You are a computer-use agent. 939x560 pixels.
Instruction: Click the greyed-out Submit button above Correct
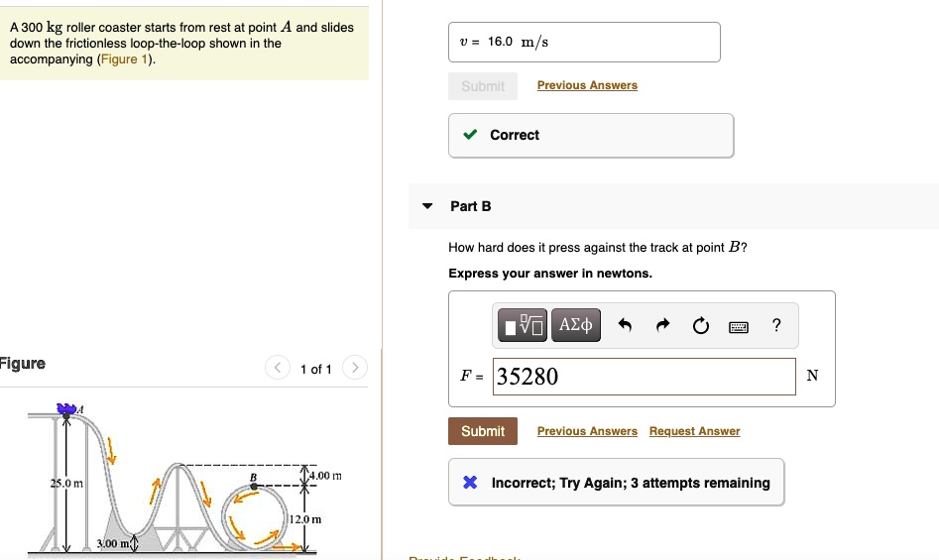click(483, 86)
